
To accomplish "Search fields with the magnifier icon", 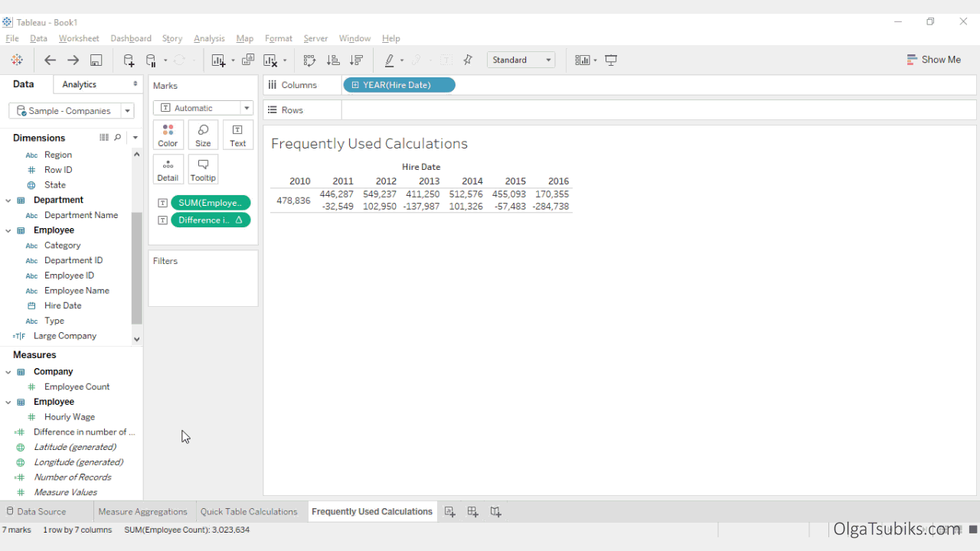I will click(x=117, y=138).
